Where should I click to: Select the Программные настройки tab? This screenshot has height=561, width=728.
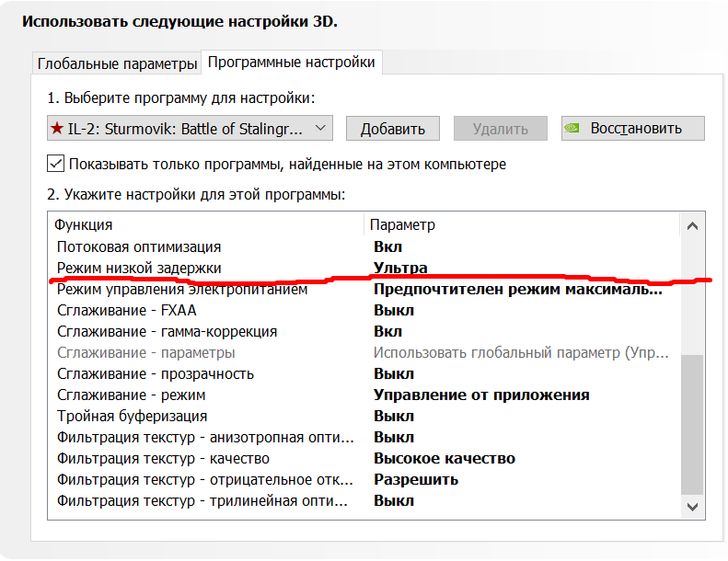click(292, 62)
